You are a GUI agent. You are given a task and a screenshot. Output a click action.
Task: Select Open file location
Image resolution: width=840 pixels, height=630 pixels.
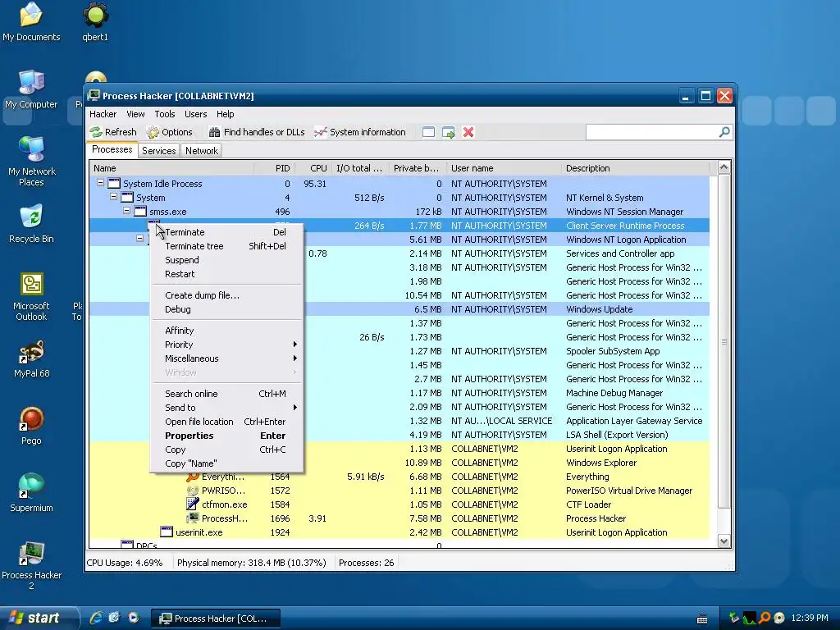pyautogui.click(x=226, y=422)
